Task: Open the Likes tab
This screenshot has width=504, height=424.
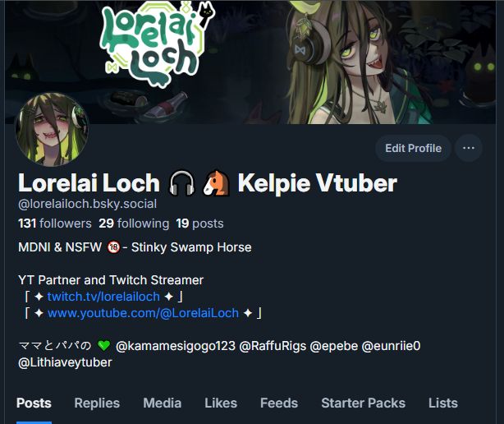Action: 221,403
